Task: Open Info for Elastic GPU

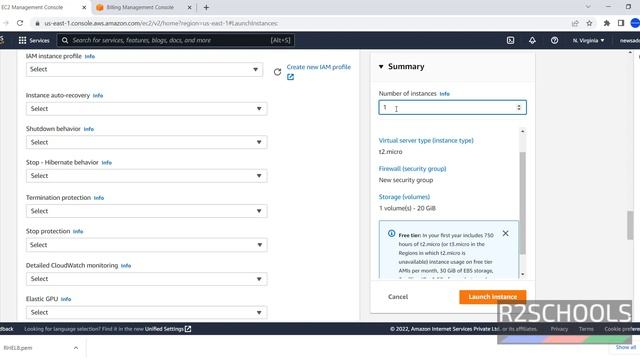Action: coord(66,299)
